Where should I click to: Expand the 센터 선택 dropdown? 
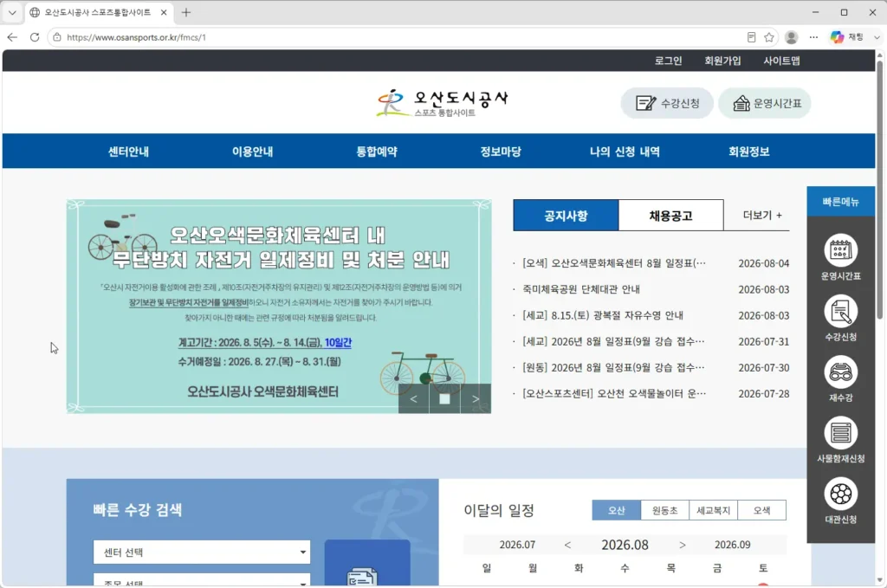tap(202, 552)
